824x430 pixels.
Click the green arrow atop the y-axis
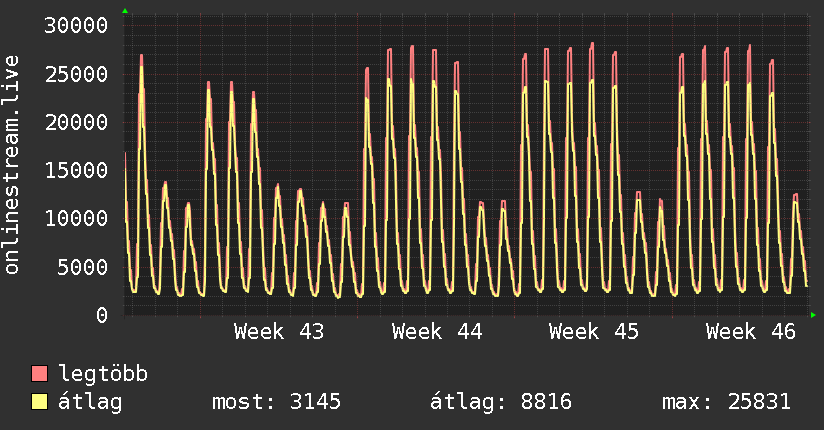click(125, 11)
